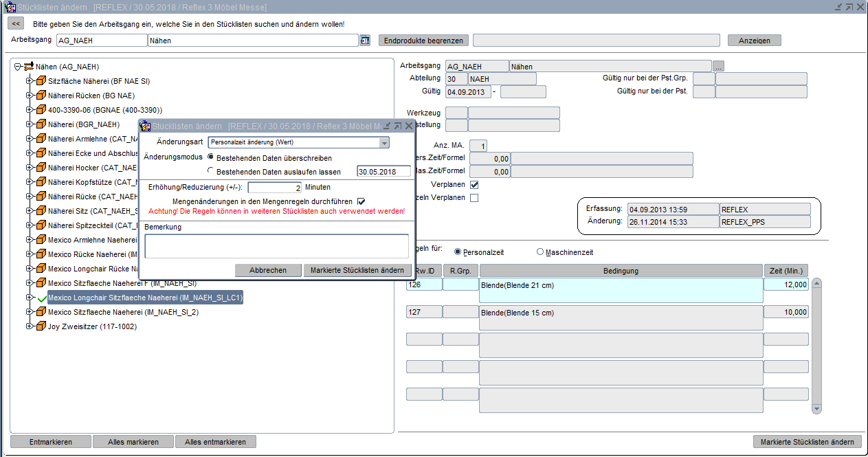Viewport: 868px width, 457px height.
Task: Collapse the Nähen (AG_NAEH) root node
Action: tap(17, 67)
